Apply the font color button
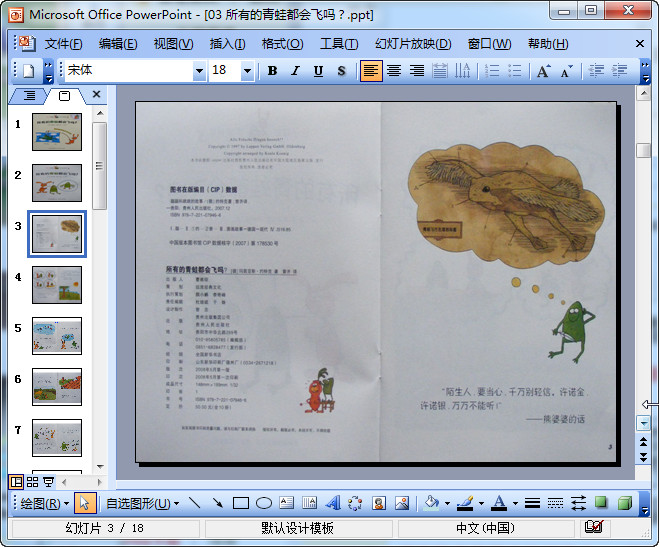This screenshot has height=547, width=659. tap(499, 503)
